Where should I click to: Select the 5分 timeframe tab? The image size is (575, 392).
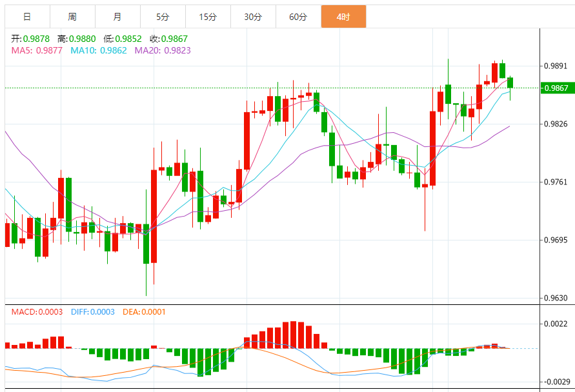coord(163,17)
